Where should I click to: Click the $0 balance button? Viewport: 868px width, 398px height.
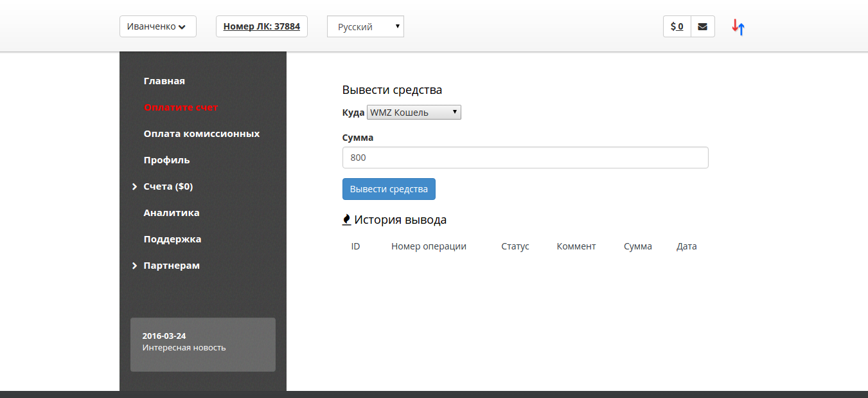coord(677,27)
